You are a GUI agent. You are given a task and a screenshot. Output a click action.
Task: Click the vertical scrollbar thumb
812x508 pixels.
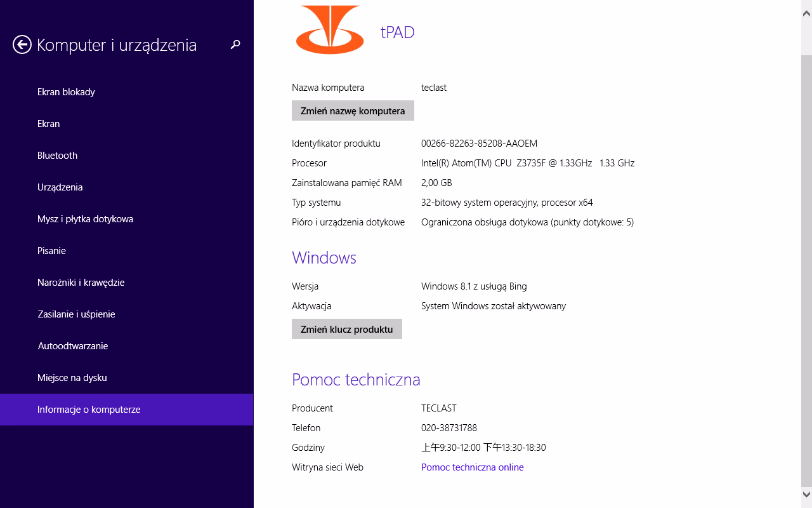click(x=806, y=267)
